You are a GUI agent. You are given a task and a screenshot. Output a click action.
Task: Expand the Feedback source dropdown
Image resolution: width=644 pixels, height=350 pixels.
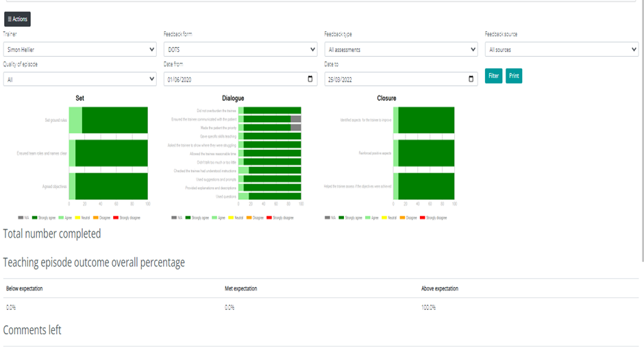coord(561,49)
